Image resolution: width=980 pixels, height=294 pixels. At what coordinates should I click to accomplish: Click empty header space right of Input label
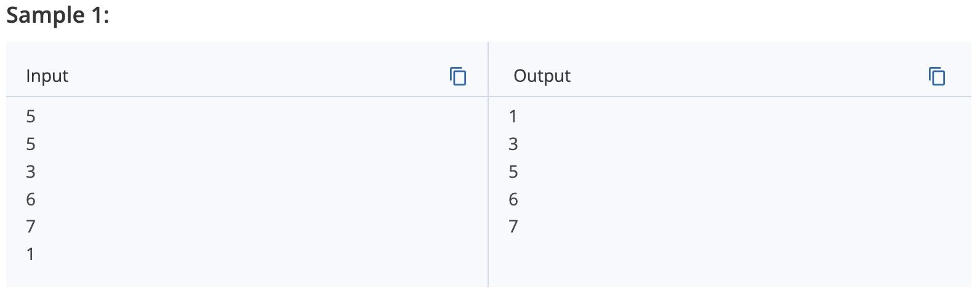pyautogui.click(x=259, y=76)
